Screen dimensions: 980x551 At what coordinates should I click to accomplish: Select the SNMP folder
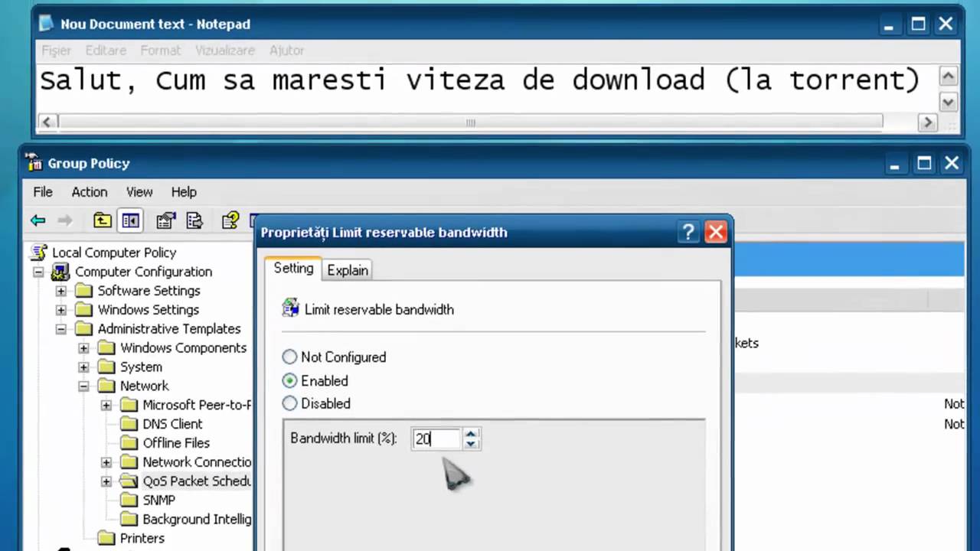point(158,500)
